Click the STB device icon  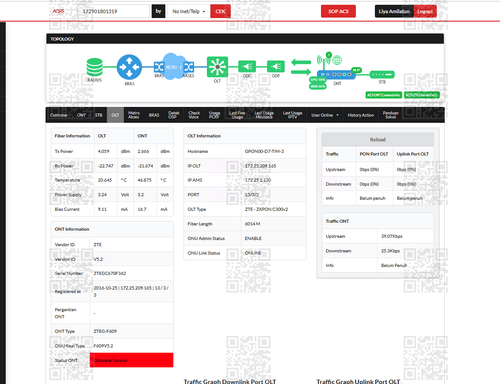[x=382, y=75]
